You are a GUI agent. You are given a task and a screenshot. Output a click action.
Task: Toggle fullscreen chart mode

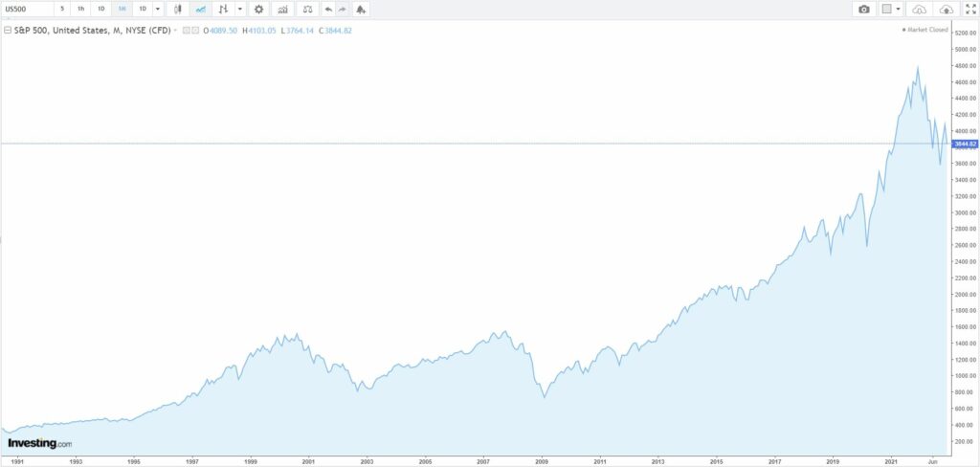click(970, 9)
